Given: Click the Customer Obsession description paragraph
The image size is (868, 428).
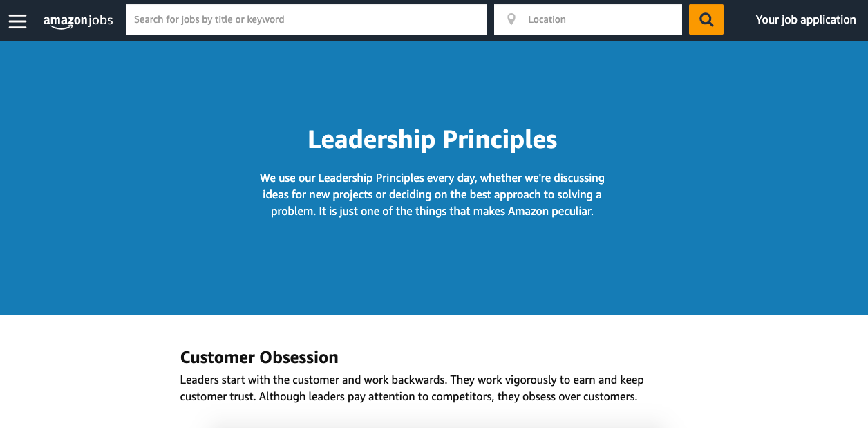Looking at the screenshot, I should tap(412, 389).
